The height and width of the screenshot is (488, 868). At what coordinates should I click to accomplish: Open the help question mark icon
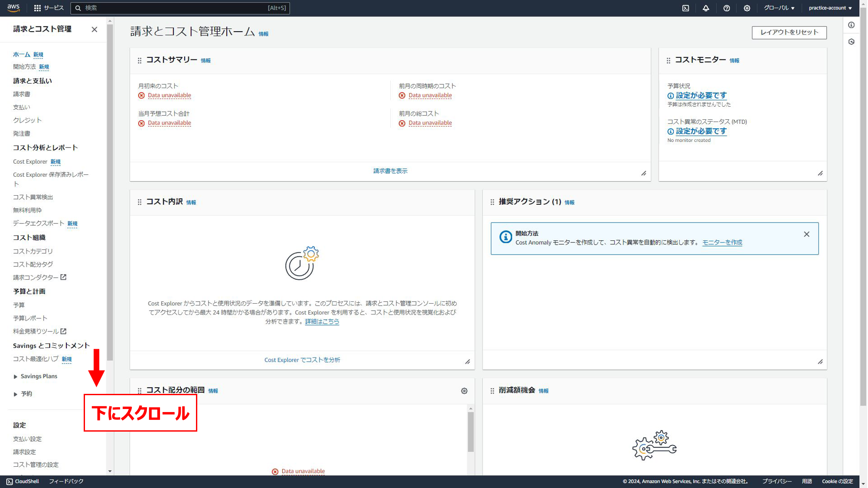coord(727,8)
